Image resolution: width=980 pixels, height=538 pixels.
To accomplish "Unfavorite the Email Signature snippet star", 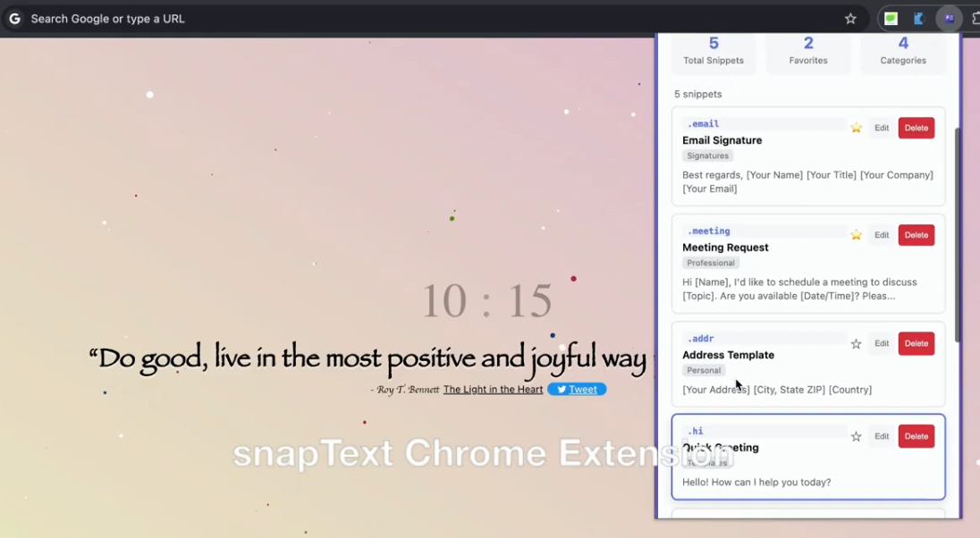I will pyautogui.click(x=856, y=128).
